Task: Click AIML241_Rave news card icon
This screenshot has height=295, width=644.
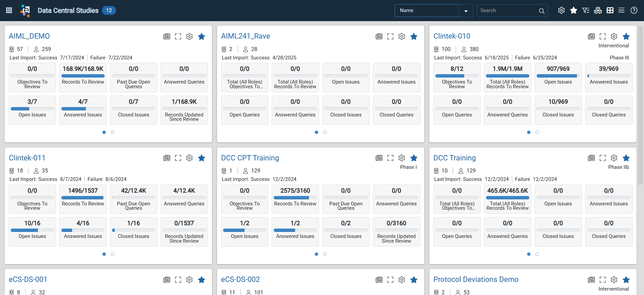Action: 379,36
